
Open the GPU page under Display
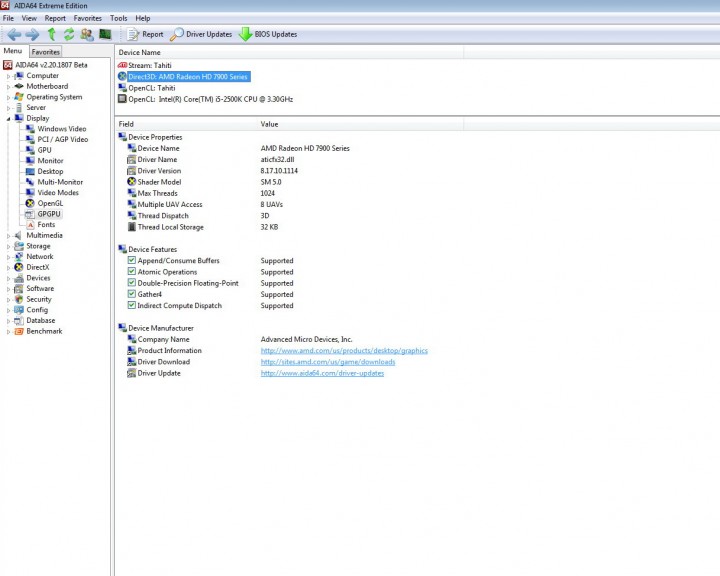tap(44, 150)
